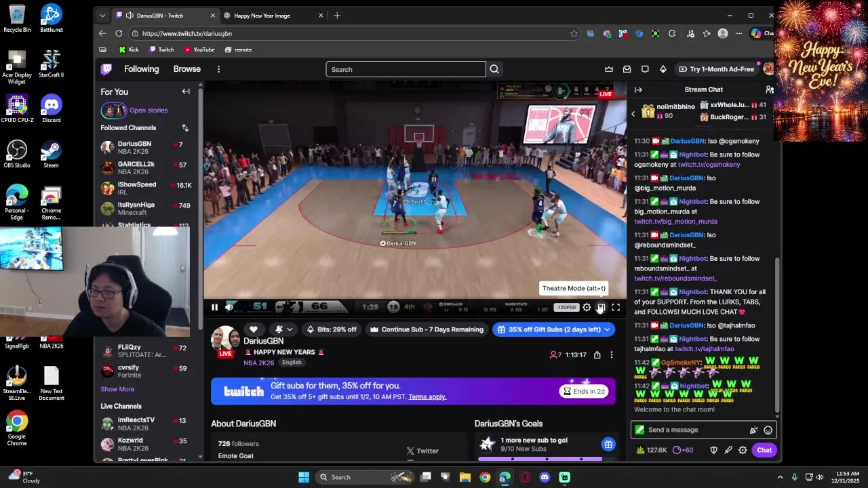Open the browser tab list chevron
Screen dimensions: 868x488
[102, 16]
